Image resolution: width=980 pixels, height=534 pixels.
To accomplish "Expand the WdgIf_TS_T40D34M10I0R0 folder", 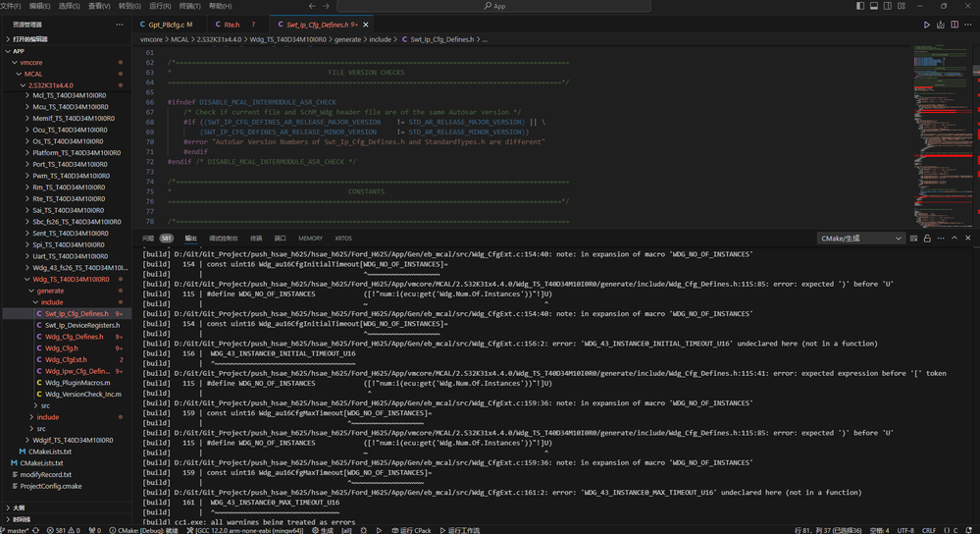I will (66, 440).
